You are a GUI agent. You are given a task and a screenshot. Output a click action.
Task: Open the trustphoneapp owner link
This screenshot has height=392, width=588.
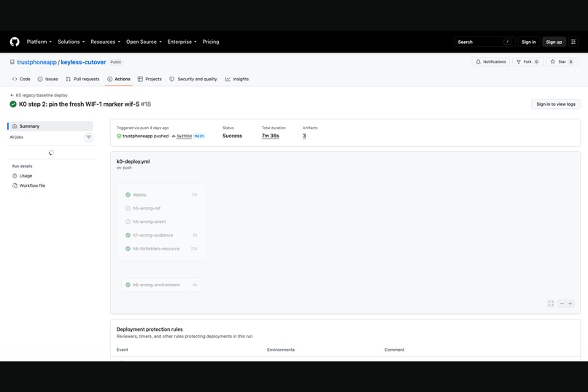(36, 62)
